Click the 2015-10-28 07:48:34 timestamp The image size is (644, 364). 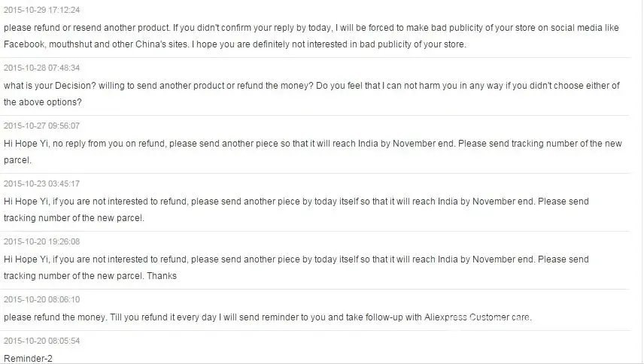(x=42, y=68)
